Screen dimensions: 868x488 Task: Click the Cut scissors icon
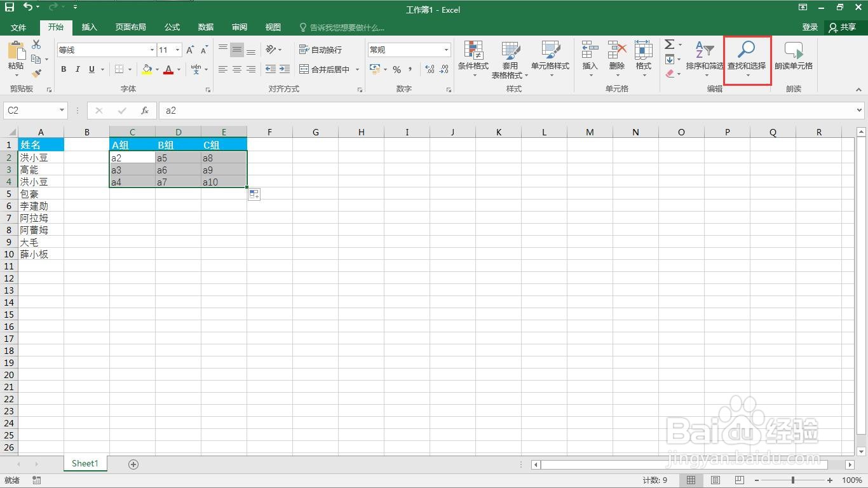(36, 44)
